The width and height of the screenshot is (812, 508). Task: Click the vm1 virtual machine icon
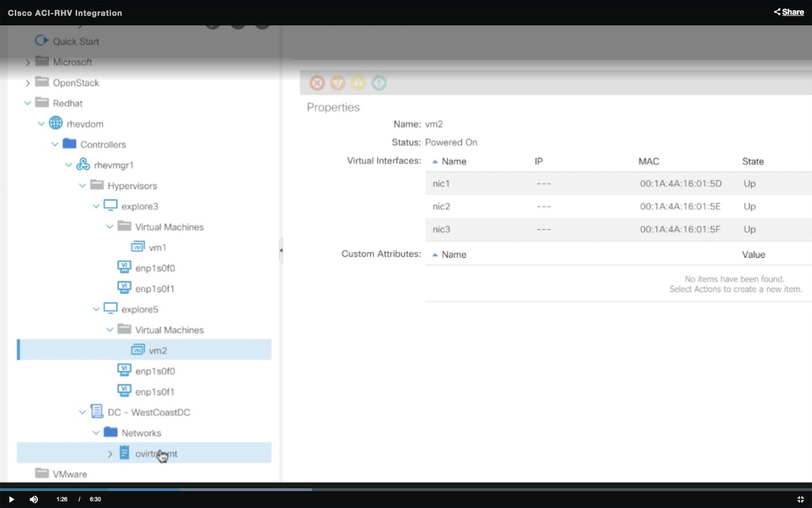click(x=138, y=247)
